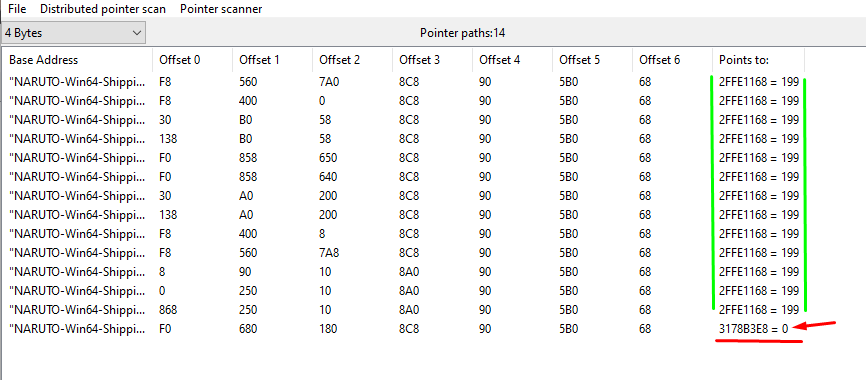Select row with Offset 0 value 8

[404, 272]
